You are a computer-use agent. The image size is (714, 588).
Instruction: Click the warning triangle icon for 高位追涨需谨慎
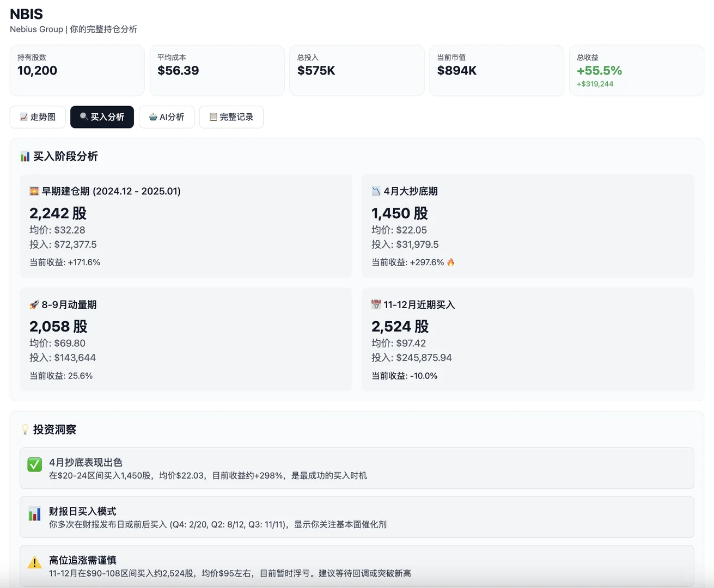(x=35, y=562)
